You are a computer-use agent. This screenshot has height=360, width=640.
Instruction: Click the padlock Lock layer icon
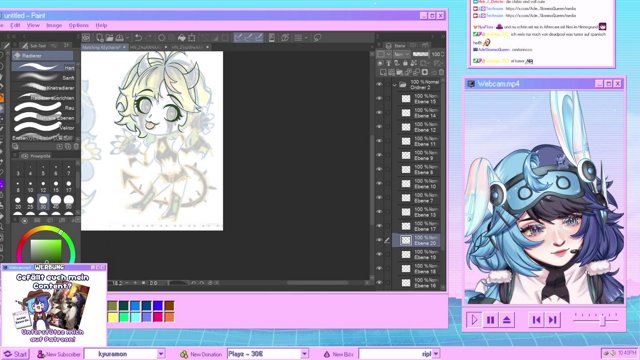(x=405, y=63)
